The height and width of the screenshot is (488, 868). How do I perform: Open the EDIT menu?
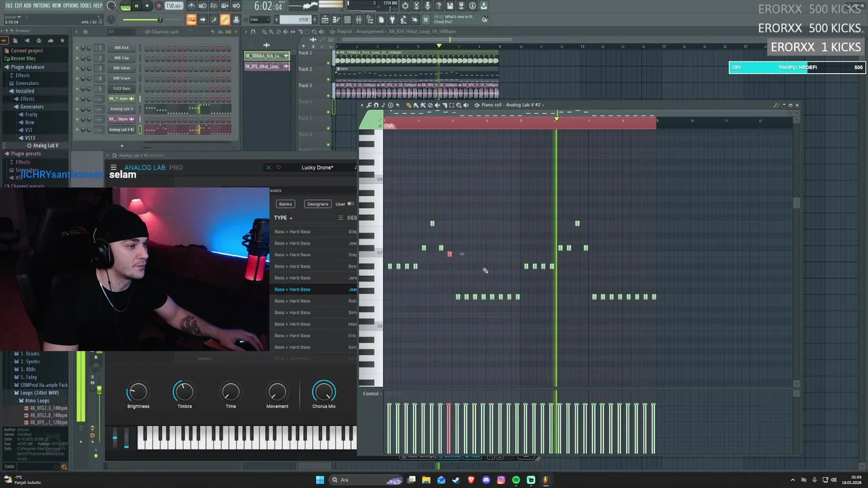[18, 5]
